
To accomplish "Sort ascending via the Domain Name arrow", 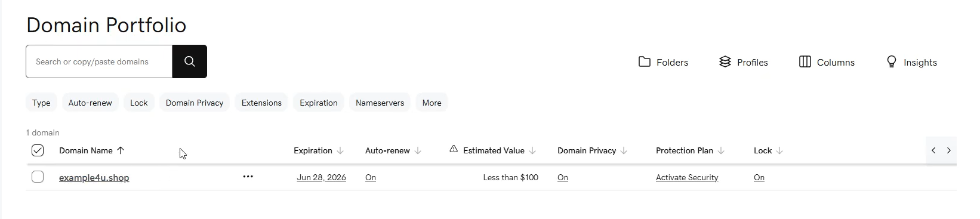I will 121,150.
